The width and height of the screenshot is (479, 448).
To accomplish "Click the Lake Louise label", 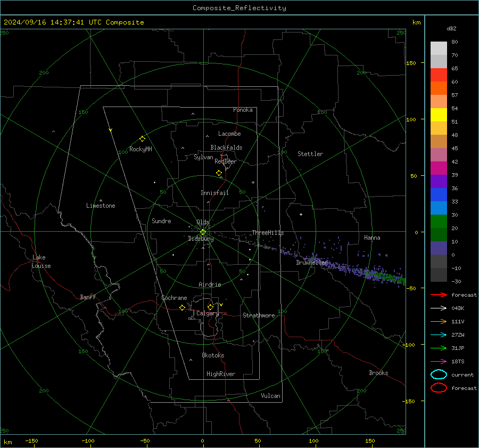I will [41, 262].
